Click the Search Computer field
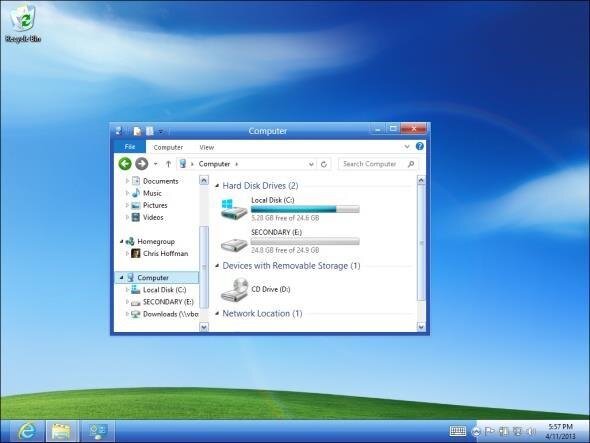This screenshot has width=590, height=443. pyautogui.click(x=377, y=164)
